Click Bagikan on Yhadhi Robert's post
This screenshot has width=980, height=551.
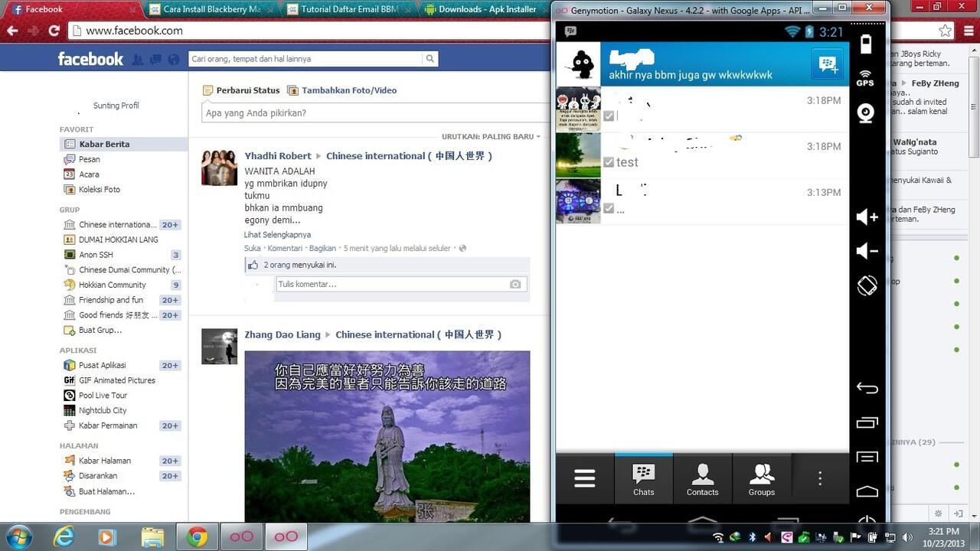(x=322, y=248)
